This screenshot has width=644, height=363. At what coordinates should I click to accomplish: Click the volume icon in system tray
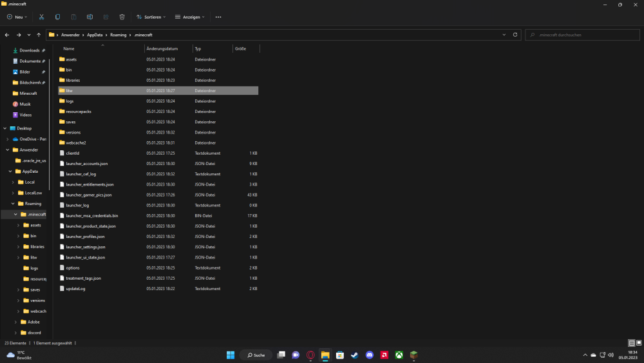(611, 355)
